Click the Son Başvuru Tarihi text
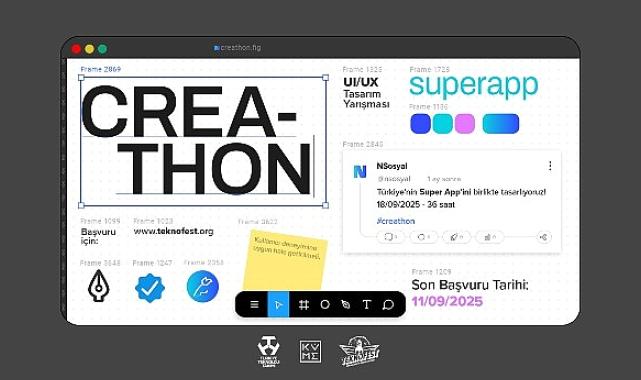Image resolution: width=641 pixels, height=380 pixels. coord(470,285)
